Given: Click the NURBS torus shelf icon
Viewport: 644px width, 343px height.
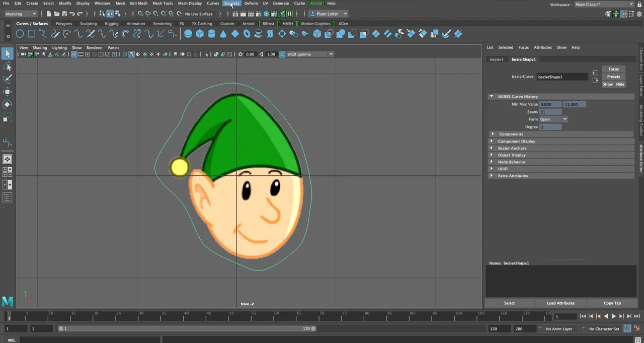Looking at the screenshot, I should tap(247, 34).
